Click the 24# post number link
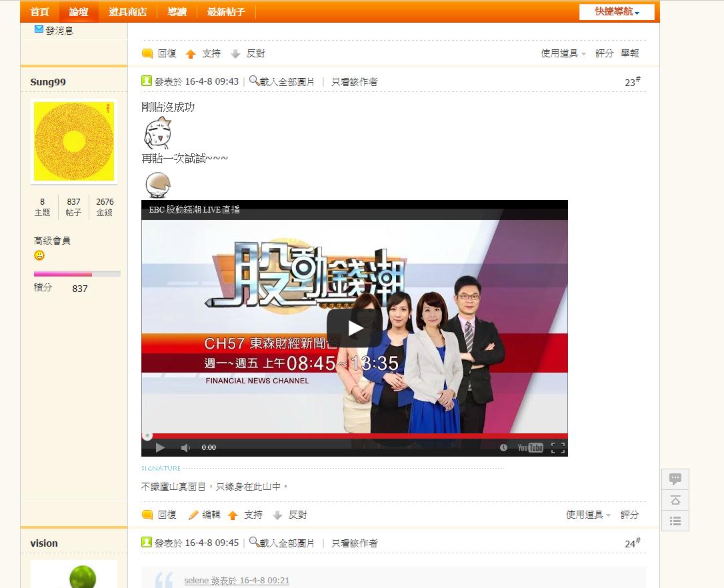This screenshot has width=724, height=588. pos(633,543)
